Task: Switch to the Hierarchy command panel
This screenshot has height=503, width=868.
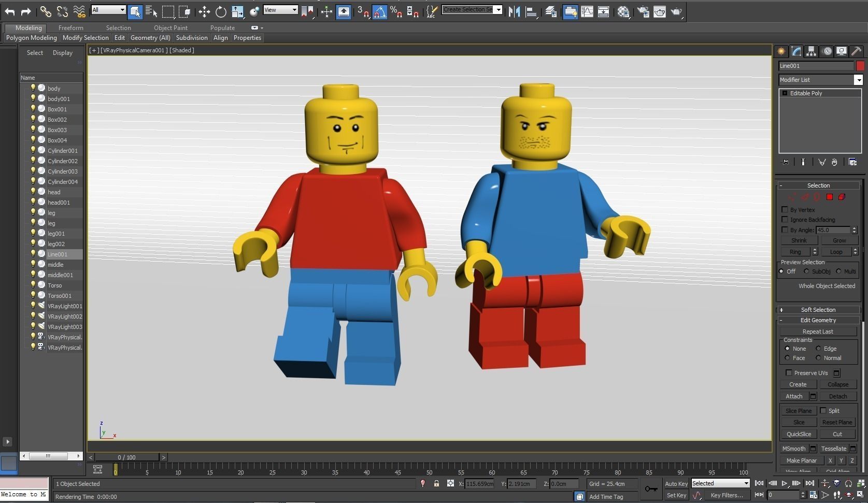Action: coord(812,51)
